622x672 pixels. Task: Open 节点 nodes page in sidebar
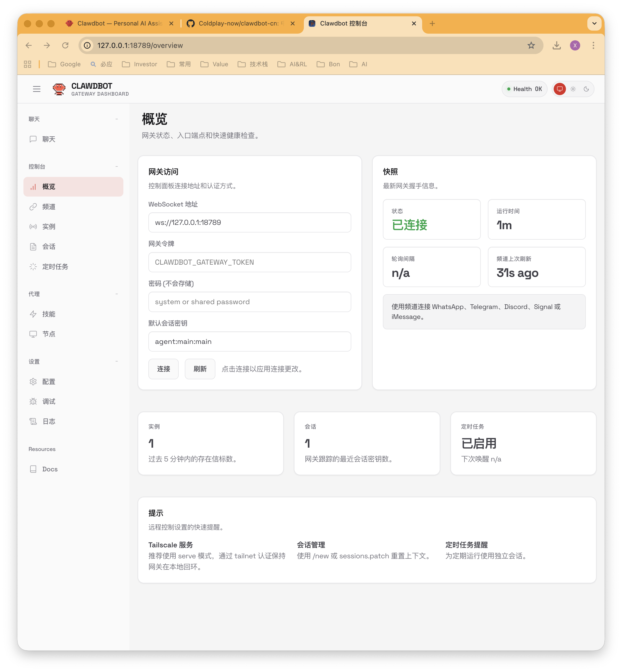[73, 334]
